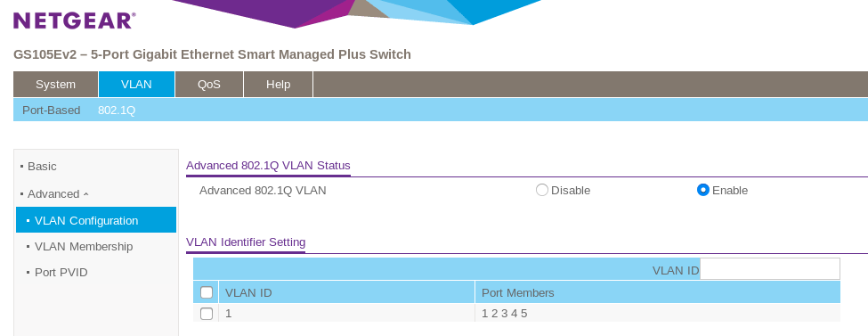The height and width of the screenshot is (336, 868).
Task: Select the 802.1Q submenu
Action: [x=117, y=111]
